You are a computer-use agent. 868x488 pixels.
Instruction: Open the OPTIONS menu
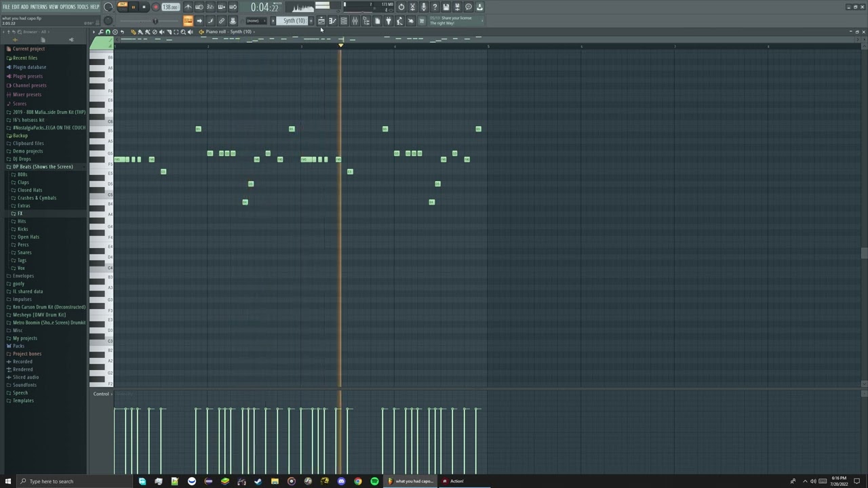pyautogui.click(x=68, y=7)
